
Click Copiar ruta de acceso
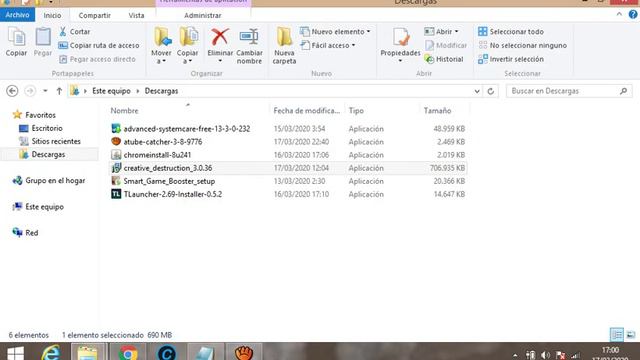(x=99, y=45)
